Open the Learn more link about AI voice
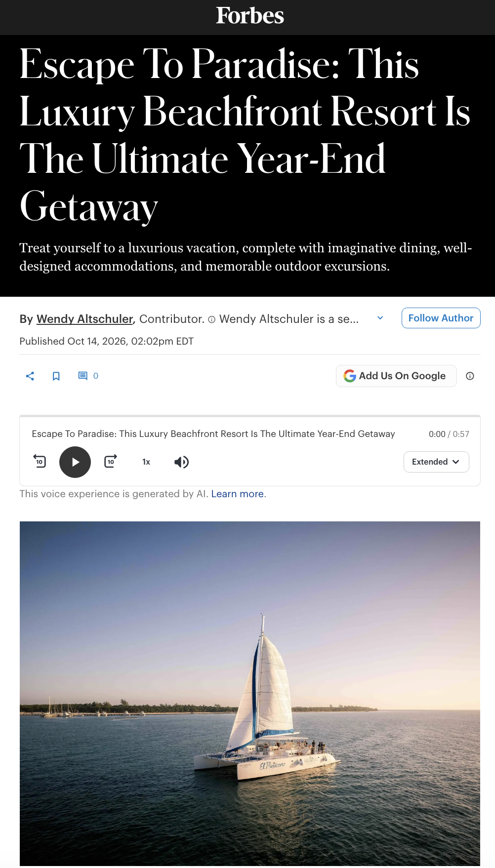 tap(238, 494)
